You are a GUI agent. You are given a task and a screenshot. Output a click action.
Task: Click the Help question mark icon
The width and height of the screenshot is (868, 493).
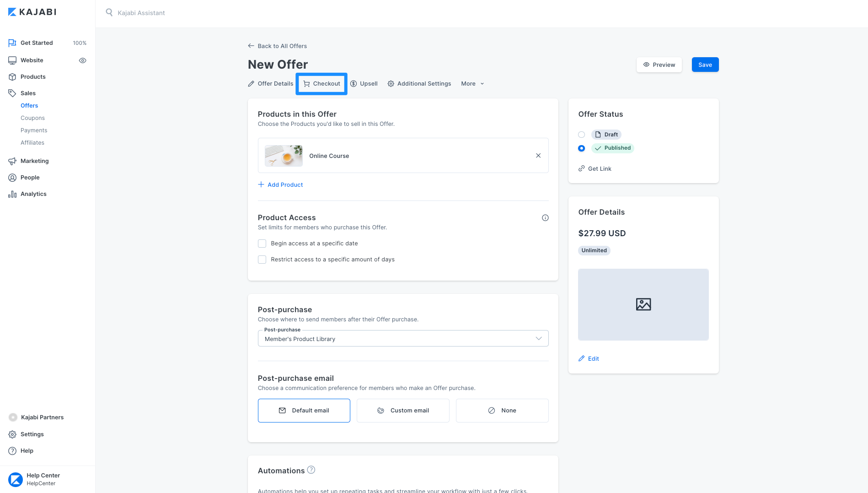pyautogui.click(x=12, y=451)
